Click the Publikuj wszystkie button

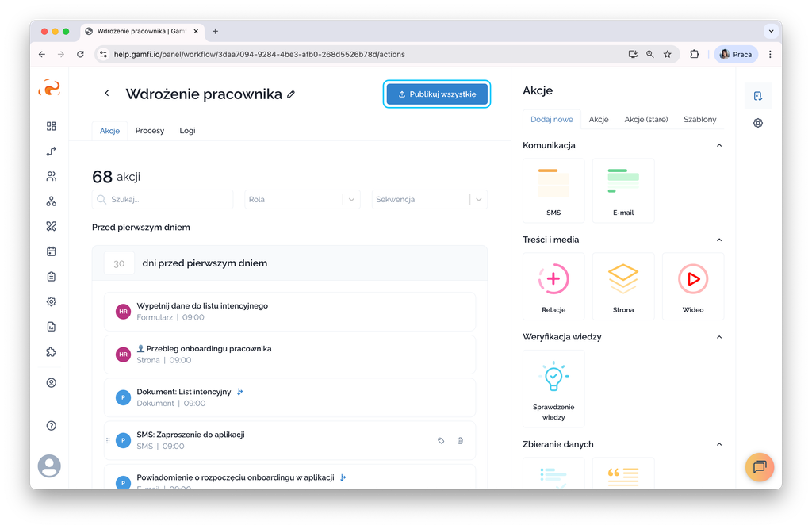point(436,94)
